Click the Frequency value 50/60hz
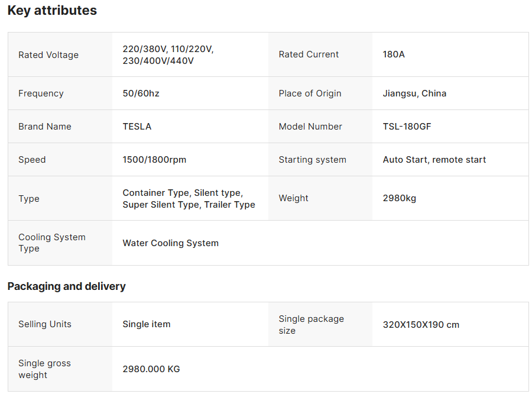This screenshot has width=532, height=397. (x=141, y=93)
